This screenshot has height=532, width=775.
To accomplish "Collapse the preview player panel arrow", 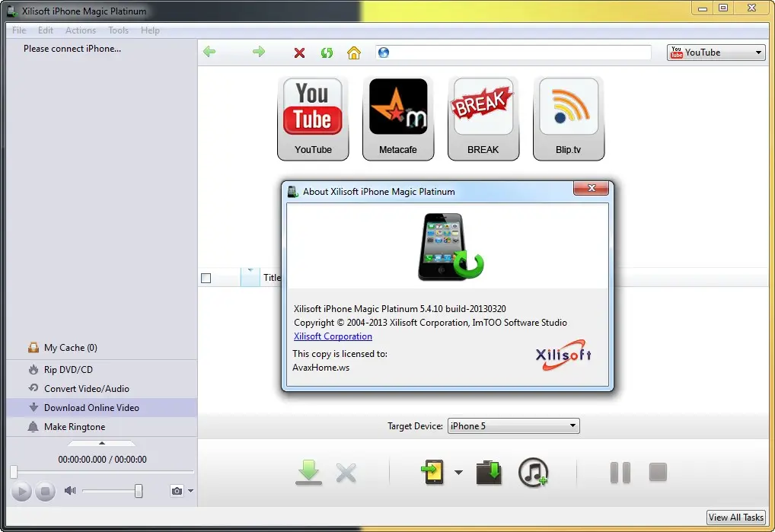I will (x=102, y=443).
